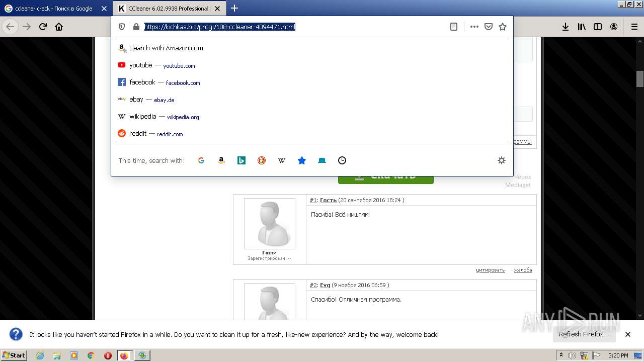Open Windows Media Player taskbar icon

coord(74,355)
